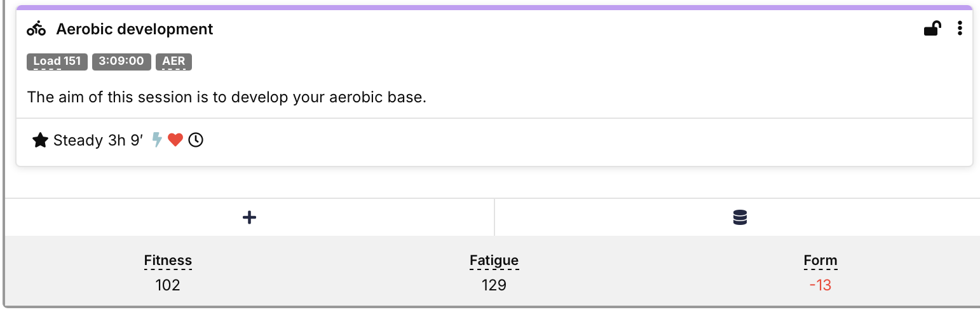Open the Aerobic development workout title
The width and height of the screenshot is (980, 319).
tap(135, 29)
